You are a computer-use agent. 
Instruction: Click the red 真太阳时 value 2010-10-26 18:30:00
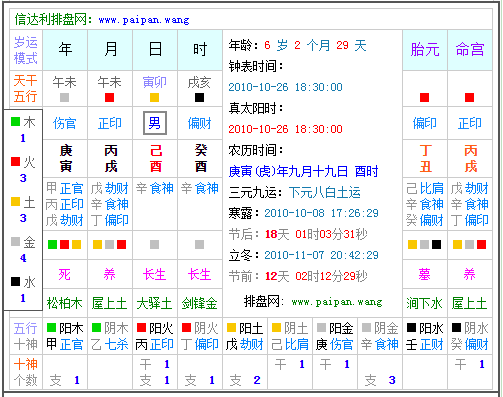pyautogui.click(x=285, y=129)
